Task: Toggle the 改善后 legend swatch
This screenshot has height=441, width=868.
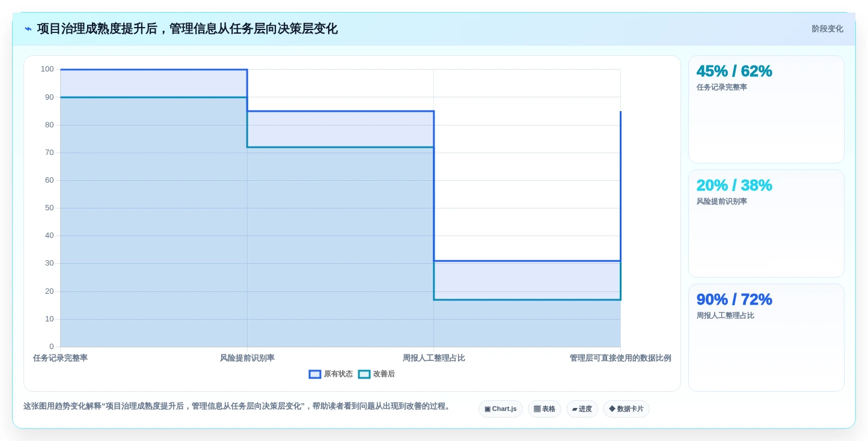Action: 364,374
